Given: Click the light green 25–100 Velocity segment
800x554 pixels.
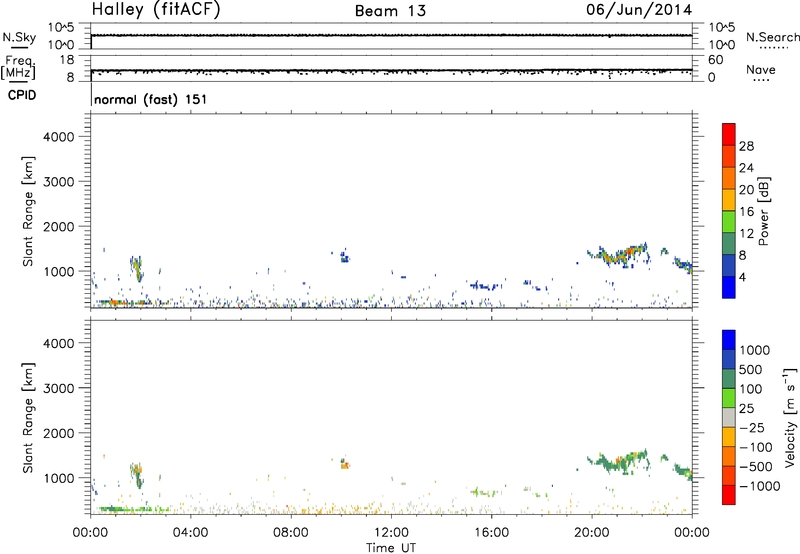Looking at the screenshot, I should [x=729, y=398].
